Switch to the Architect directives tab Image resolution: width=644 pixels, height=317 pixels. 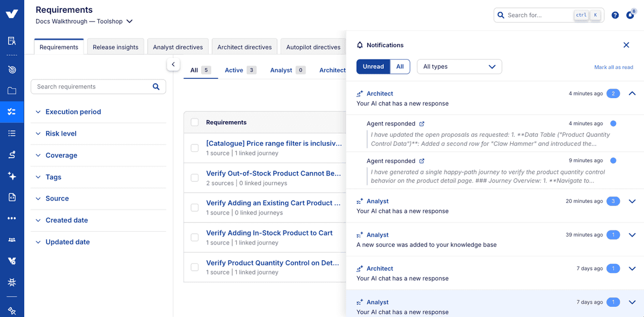(244, 47)
